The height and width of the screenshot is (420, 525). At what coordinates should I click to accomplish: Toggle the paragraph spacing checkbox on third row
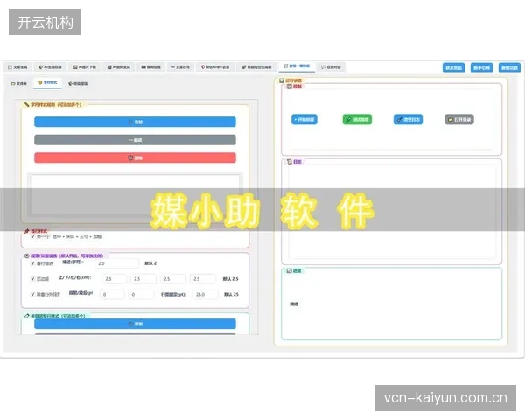tap(33, 294)
